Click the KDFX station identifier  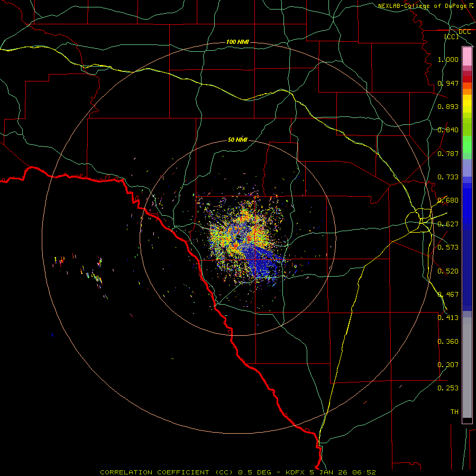296,472
